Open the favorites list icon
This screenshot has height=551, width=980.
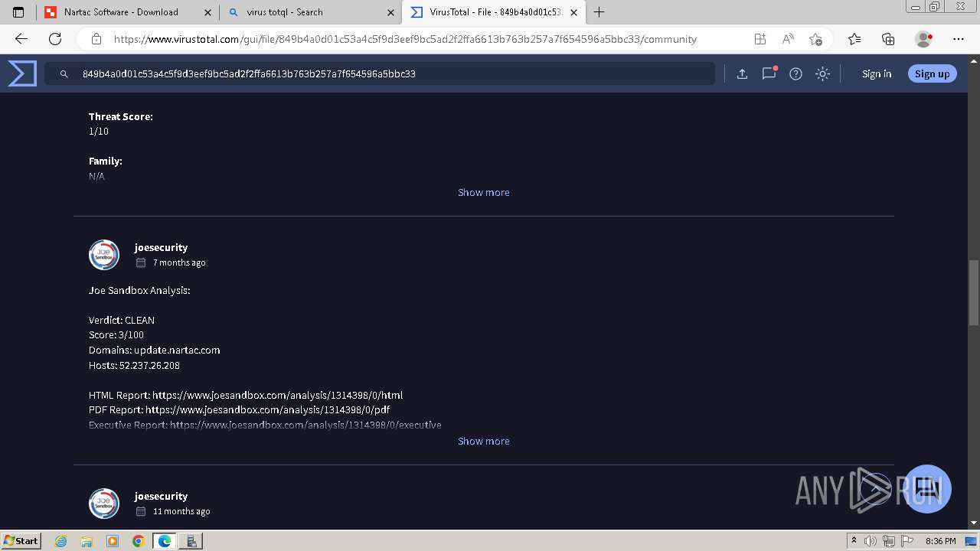tap(854, 39)
